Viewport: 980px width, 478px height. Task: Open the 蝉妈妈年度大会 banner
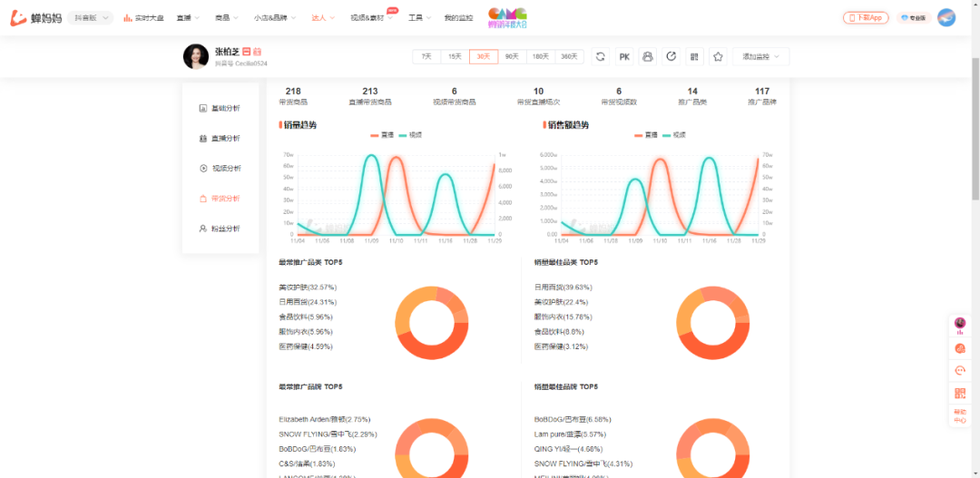pyautogui.click(x=507, y=18)
